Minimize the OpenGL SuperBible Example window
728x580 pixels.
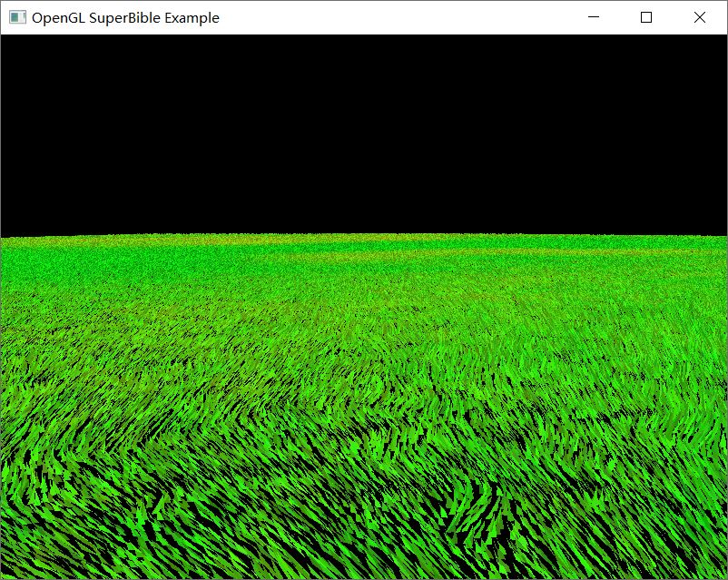(x=594, y=17)
